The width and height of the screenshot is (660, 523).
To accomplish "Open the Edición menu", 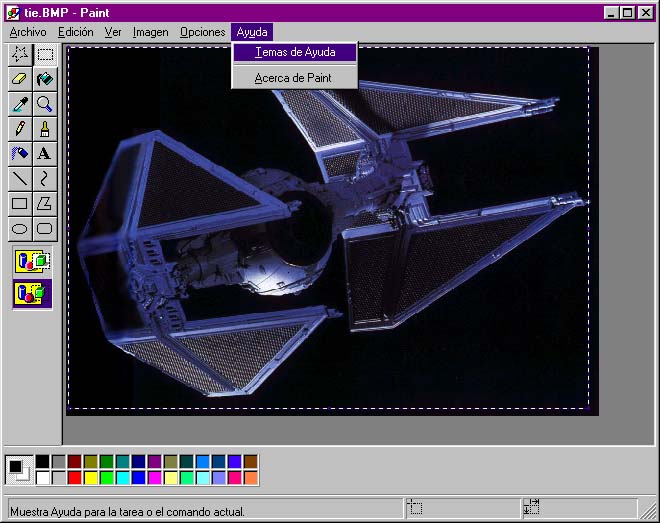I will click(x=76, y=32).
